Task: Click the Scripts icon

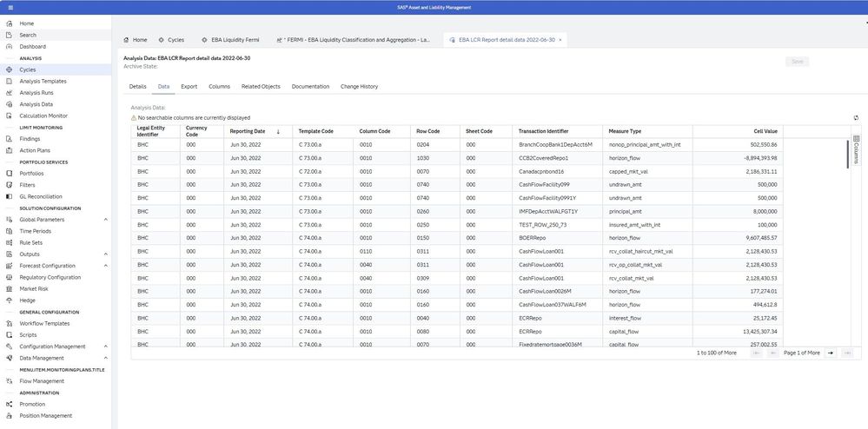Action: coord(9,335)
